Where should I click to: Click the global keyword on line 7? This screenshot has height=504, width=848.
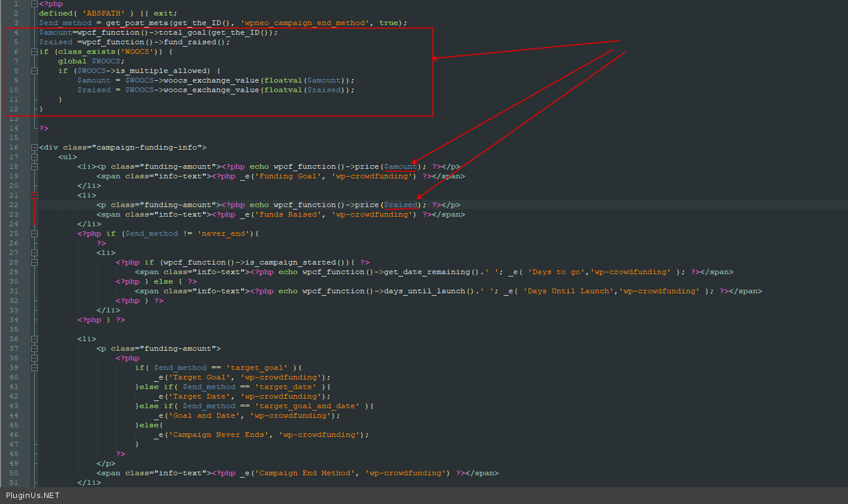(x=72, y=61)
